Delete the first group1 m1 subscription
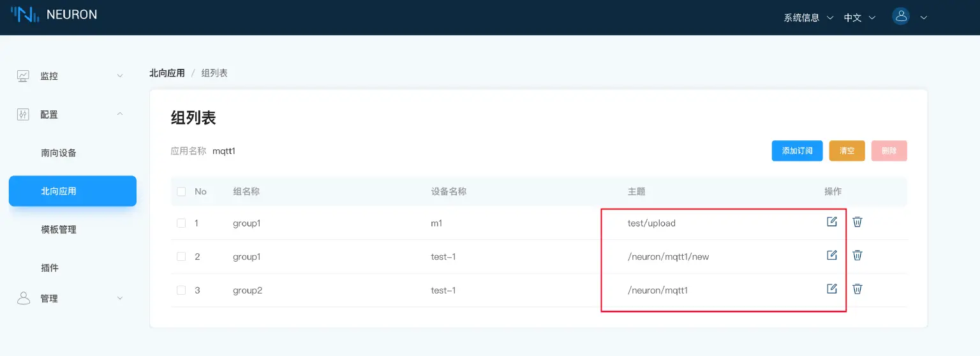Screen dimensions: 980x356 tap(857, 222)
